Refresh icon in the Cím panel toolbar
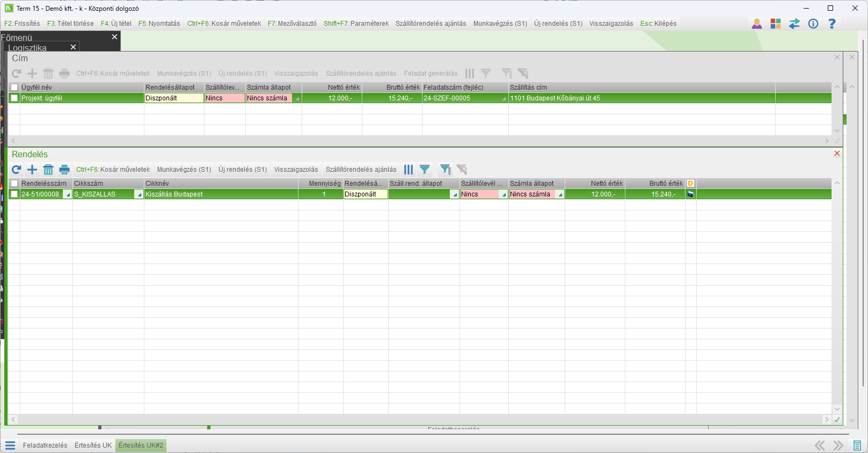 click(16, 74)
